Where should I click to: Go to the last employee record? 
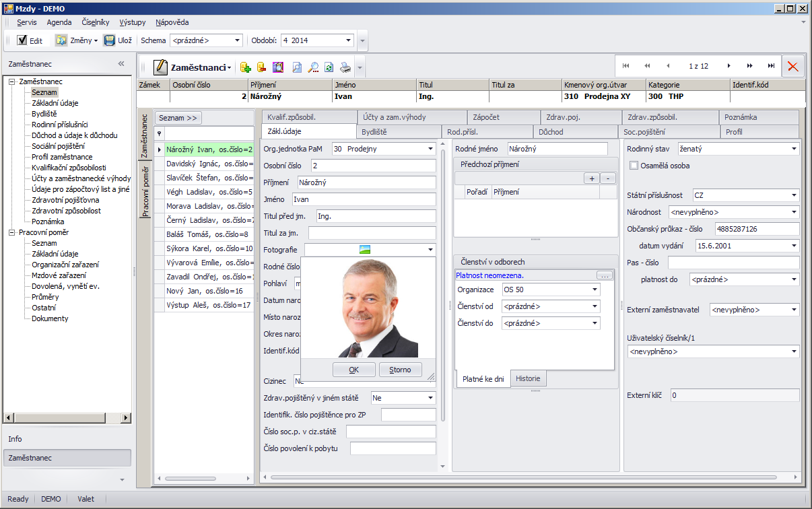click(771, 66)
